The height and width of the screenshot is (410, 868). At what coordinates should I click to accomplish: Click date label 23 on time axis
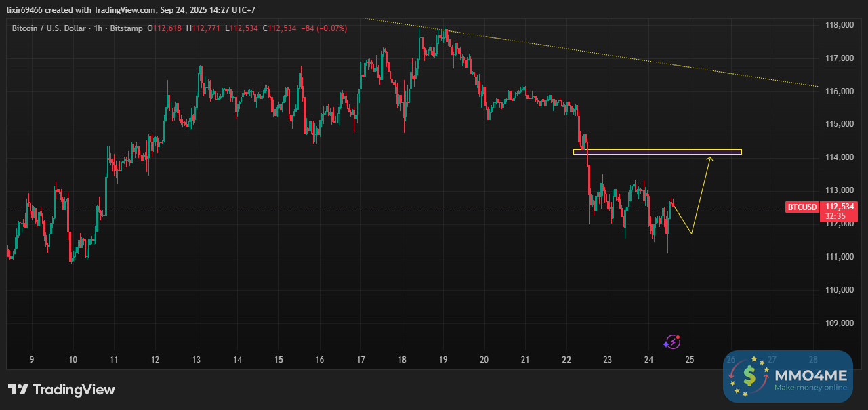pos(608,360)
